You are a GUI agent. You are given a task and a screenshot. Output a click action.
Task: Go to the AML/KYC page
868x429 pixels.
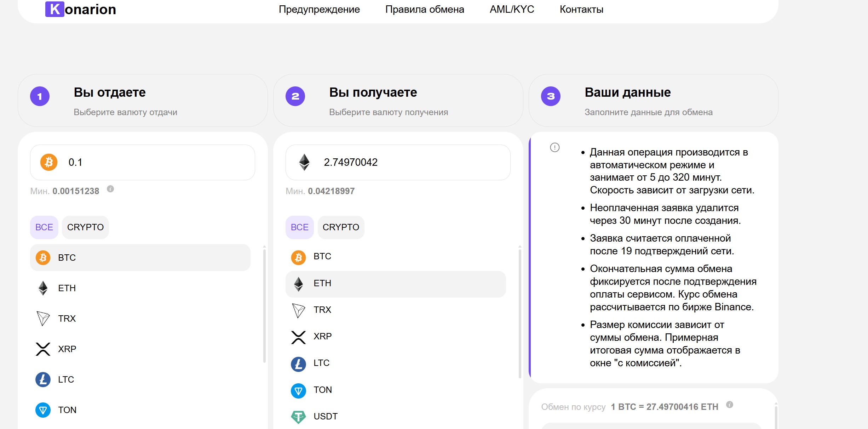511,9
